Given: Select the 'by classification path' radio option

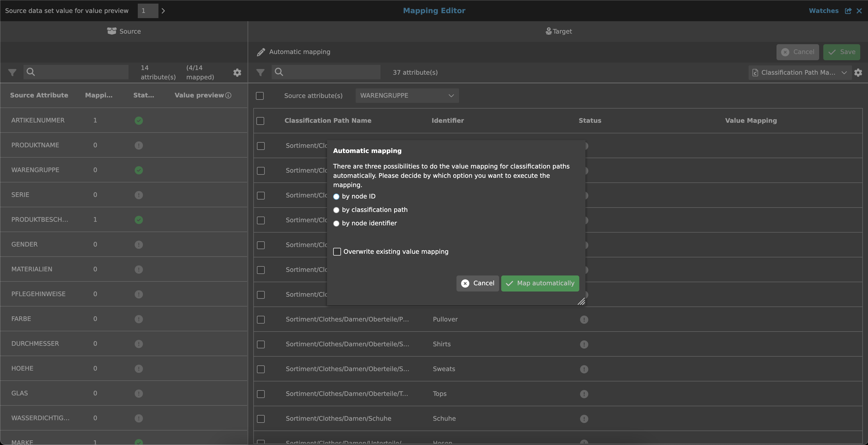Looking at the screenshot, I should [336, 210].
